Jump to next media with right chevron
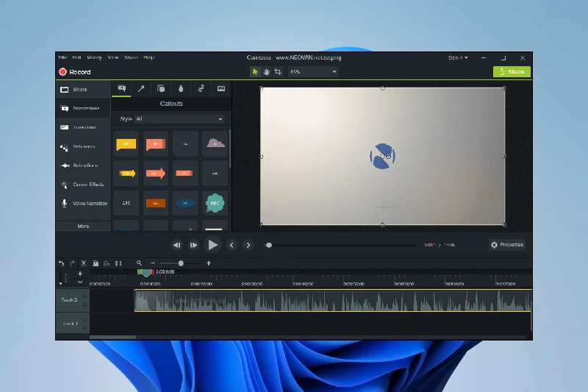Viewport: 588px width, 392px height. [x=248, y=245]
